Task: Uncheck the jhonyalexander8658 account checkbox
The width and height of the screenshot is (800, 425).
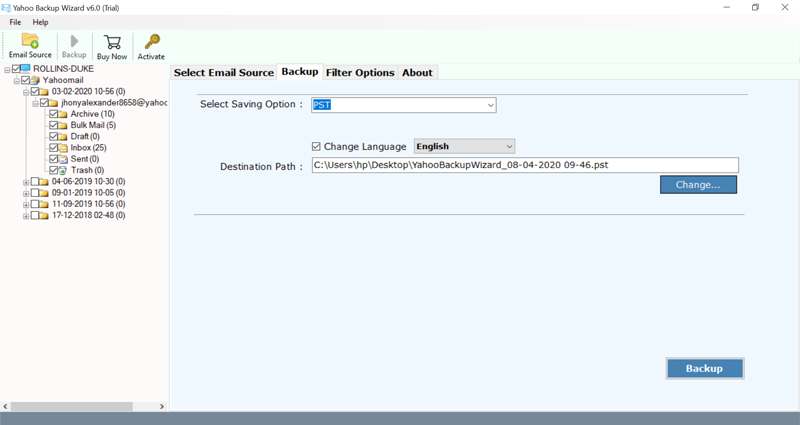Action: click(44, 103)
